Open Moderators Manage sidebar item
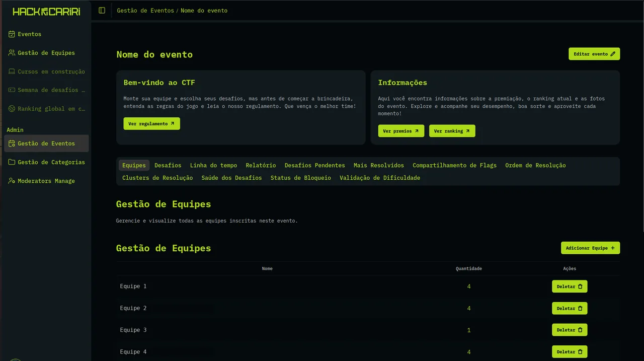The width and height of the screenshot is (644, 361). point(46,181)
